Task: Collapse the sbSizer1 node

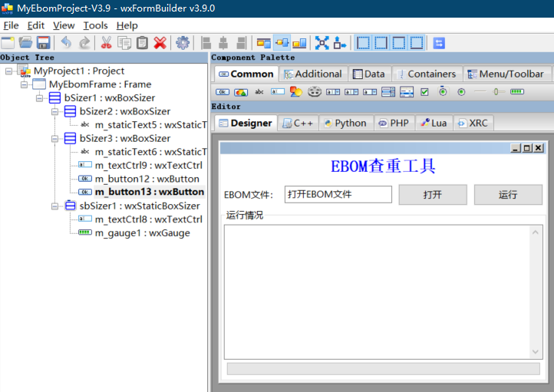Action: [54, 206]
